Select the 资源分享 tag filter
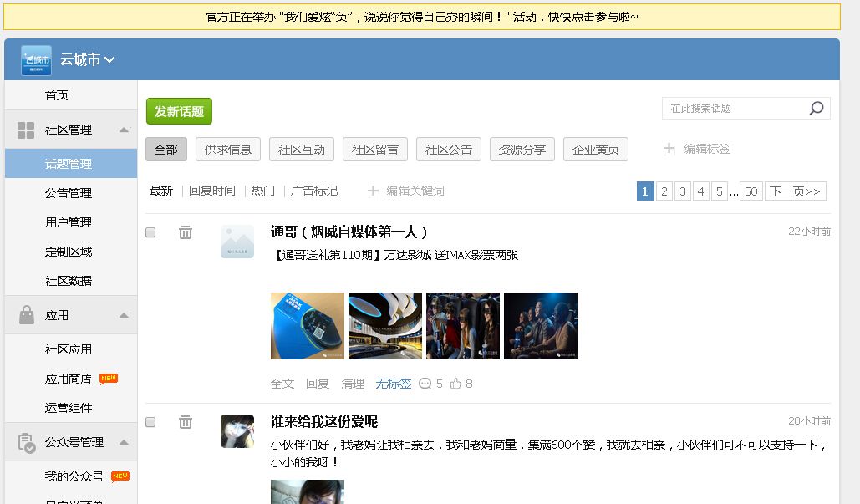This screenshot has width=860, height=504. click(x=522, y=149)
